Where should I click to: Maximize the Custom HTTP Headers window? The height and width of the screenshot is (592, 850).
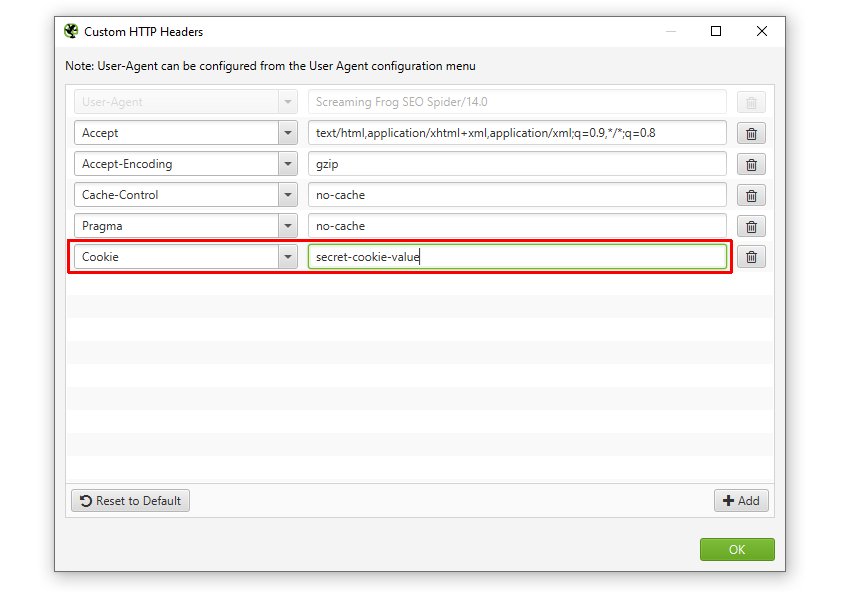pyautogui.click(x=716, y=31)
